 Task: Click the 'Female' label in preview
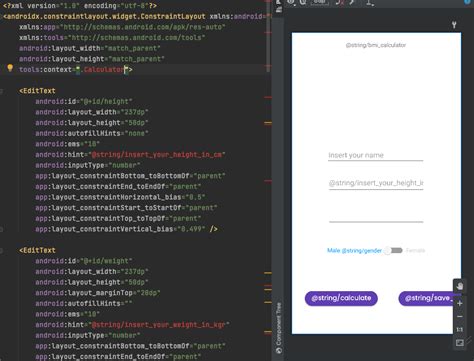point(415,250)
